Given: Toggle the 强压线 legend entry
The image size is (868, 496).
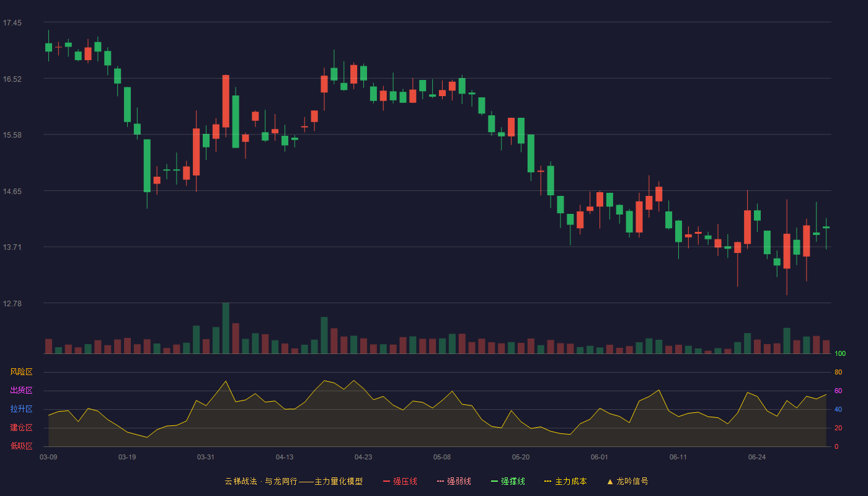Looking at the screenshot, I should 400,481.
